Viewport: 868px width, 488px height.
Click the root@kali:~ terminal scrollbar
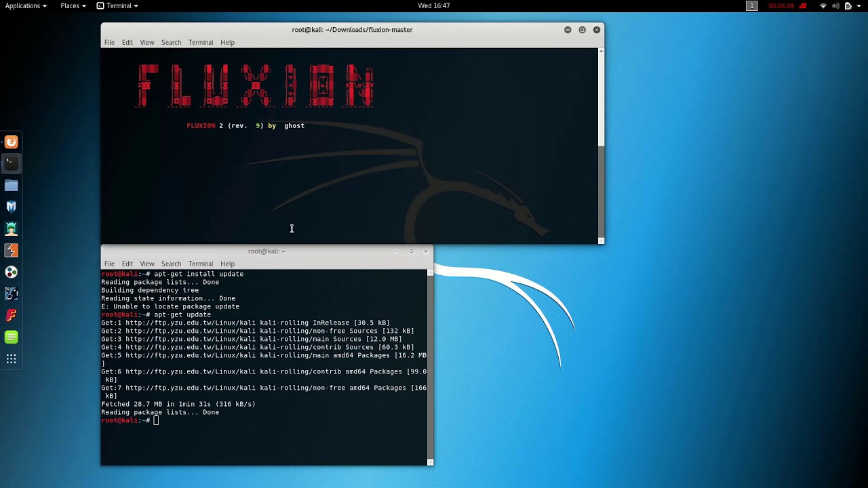tap(430, 367)
